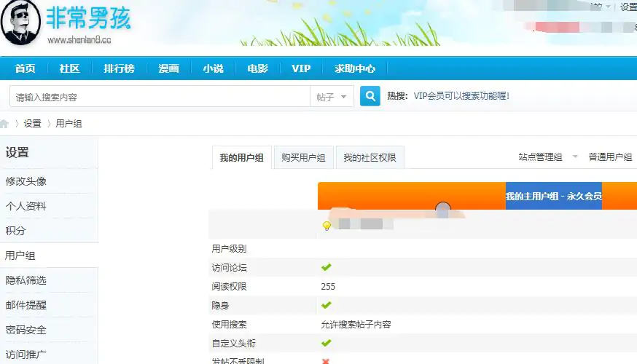Click the 允许搜索帖子内容 value

pyautogui.click(x=356, y=324)
